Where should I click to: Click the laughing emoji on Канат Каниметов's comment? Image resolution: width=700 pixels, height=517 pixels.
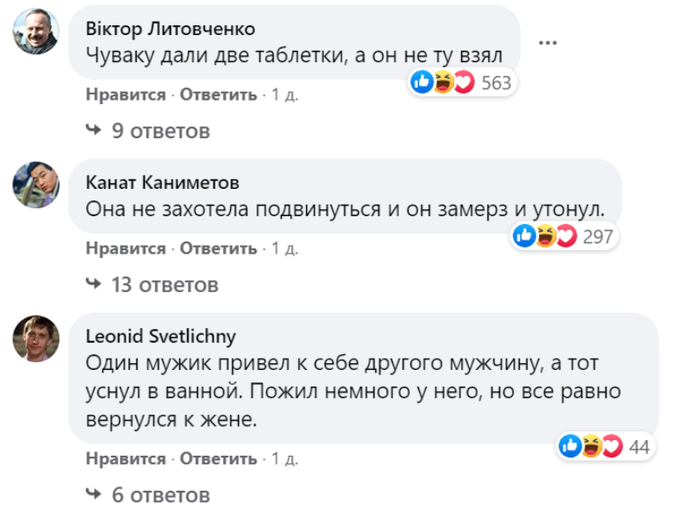click(x=546, y=236)
